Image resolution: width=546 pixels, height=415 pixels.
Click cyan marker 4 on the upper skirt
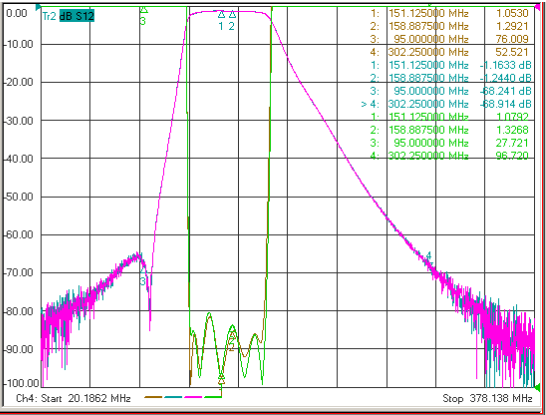click(429, 256)
